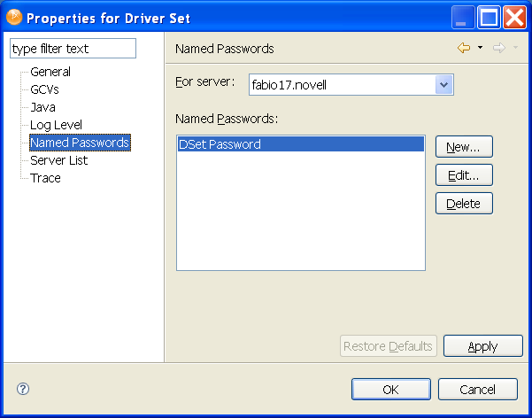Open the GCVs properties page

click(45, 89)
